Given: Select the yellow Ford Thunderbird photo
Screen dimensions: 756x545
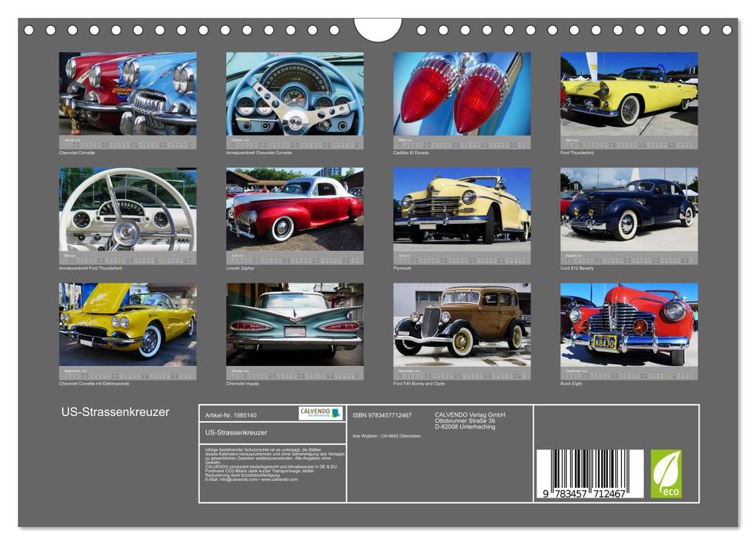Looking at the screenshot, I should [x=629, y=93].
